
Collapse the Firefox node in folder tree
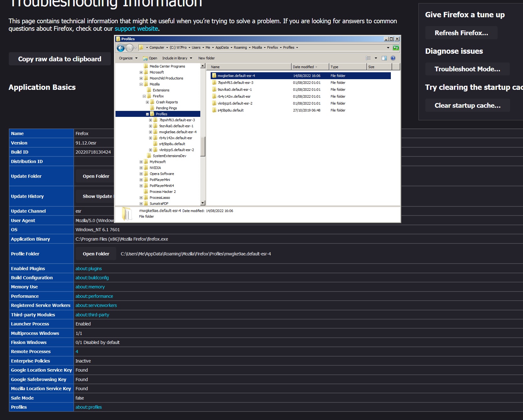(144, 96)
